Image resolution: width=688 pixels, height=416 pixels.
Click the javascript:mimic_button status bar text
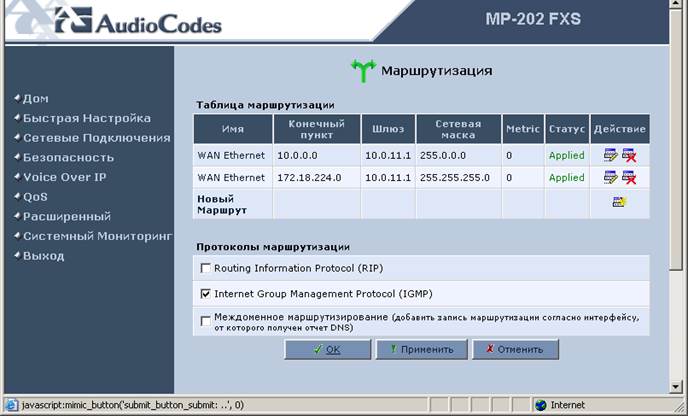click(133, 405)
